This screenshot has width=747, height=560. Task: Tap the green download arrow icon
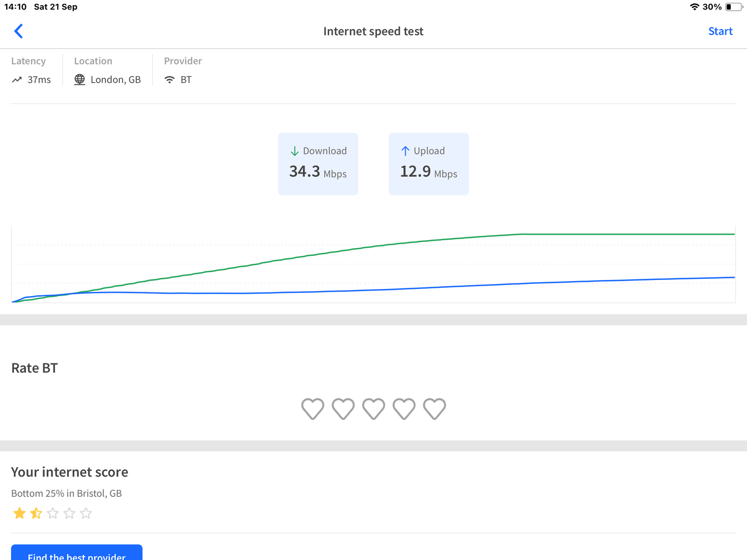[x=295, y=151]
